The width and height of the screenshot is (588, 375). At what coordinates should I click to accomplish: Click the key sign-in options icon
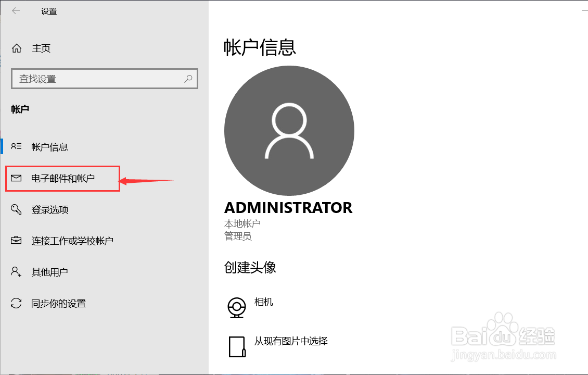(x=17, y=210)
